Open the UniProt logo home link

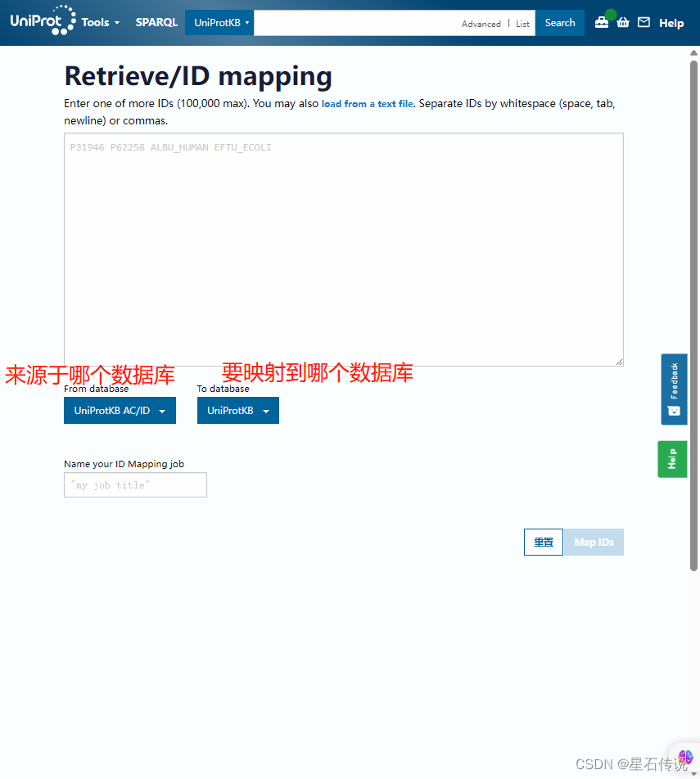[43, 20]
